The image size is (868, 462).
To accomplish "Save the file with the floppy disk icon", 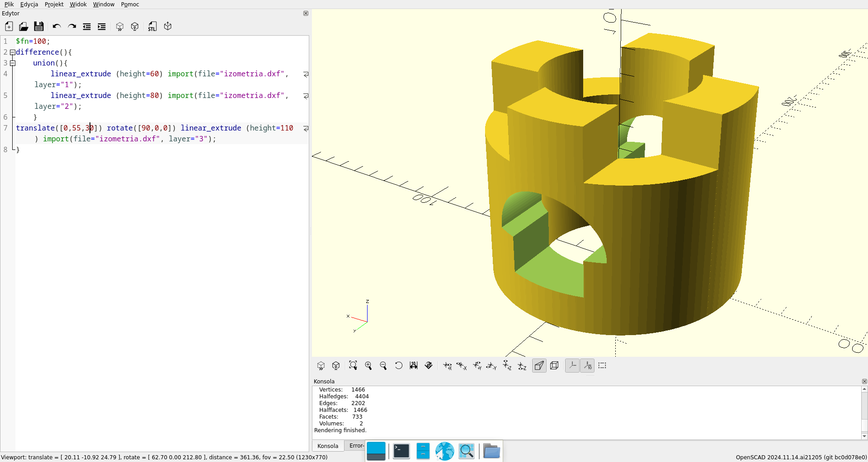I will tap(39, 27).
